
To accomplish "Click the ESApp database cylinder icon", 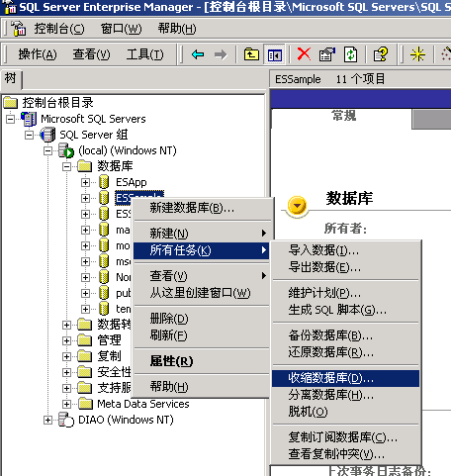I will tap(104, 182).
